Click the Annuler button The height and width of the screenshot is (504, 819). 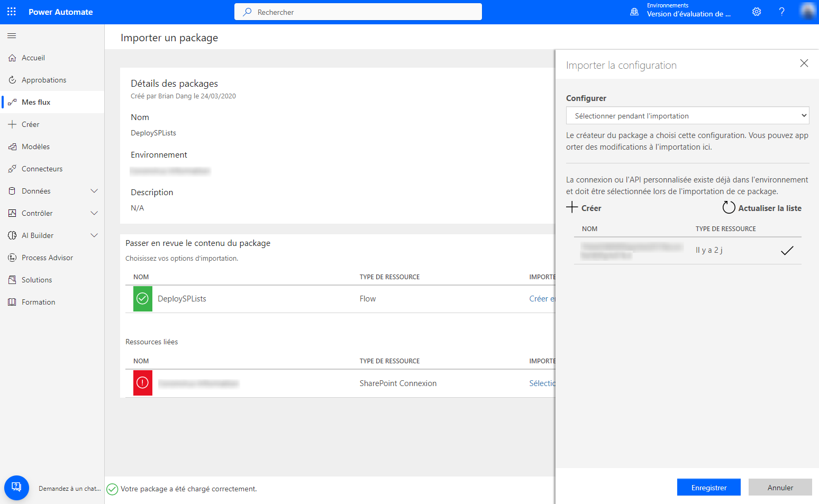[x=780, y=488]
